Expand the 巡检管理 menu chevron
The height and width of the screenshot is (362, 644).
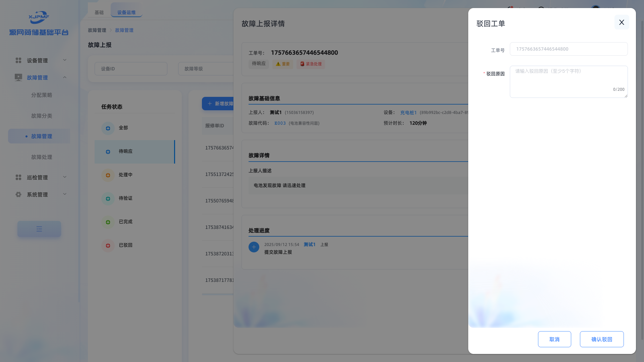[x=65, y=177]
